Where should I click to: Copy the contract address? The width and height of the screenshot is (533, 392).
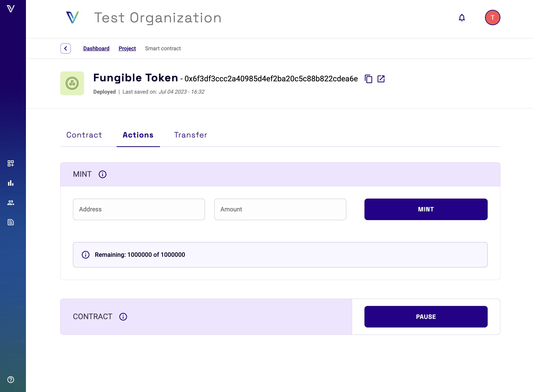click(x=368, y=79)
